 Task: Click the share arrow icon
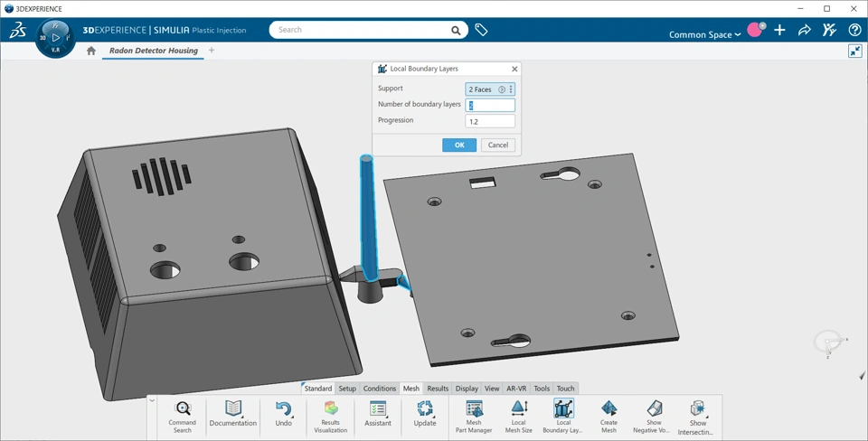coord(805,30)
